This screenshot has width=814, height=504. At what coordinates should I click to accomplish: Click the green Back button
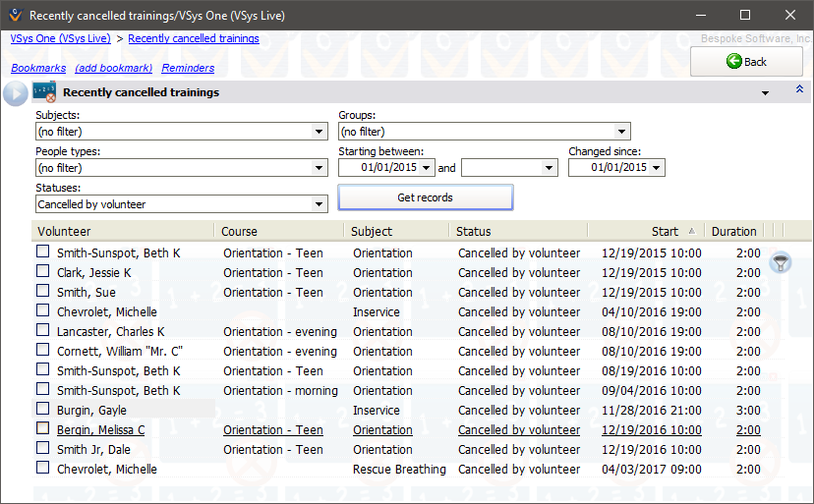[746, 61]
